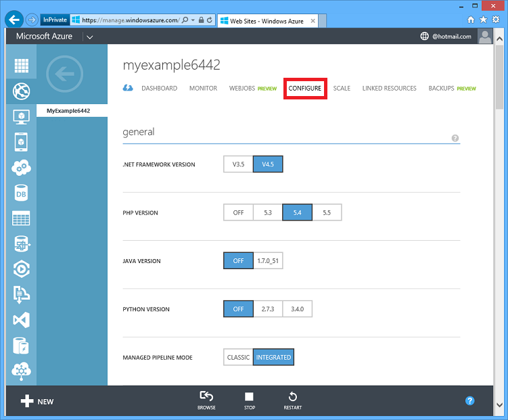
Task: Switch to the Monitor tab
Action: click(x=203, y=88)
